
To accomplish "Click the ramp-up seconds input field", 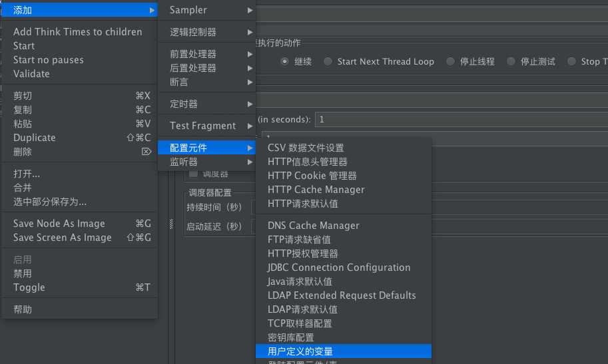I will click(x=461, y=119).
